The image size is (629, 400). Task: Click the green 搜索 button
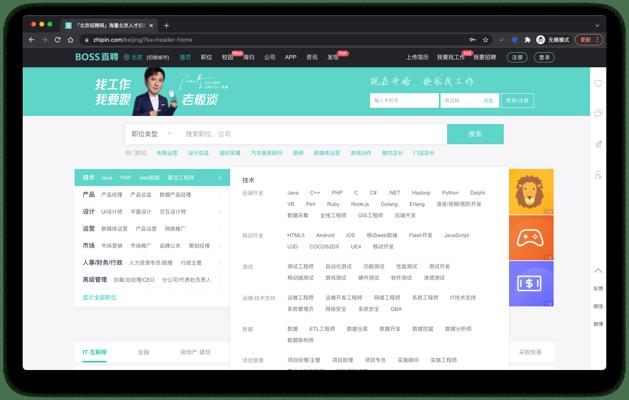pyautogui.click(x=475, y=134)
